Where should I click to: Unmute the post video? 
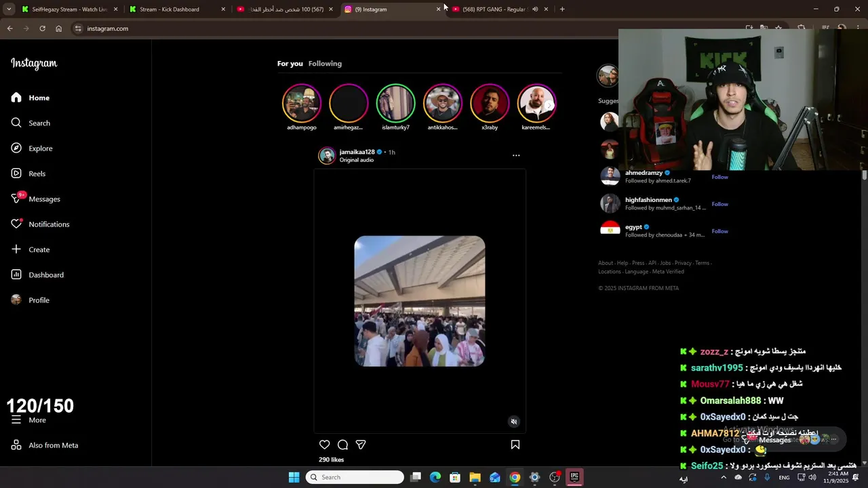coord(514,422)
